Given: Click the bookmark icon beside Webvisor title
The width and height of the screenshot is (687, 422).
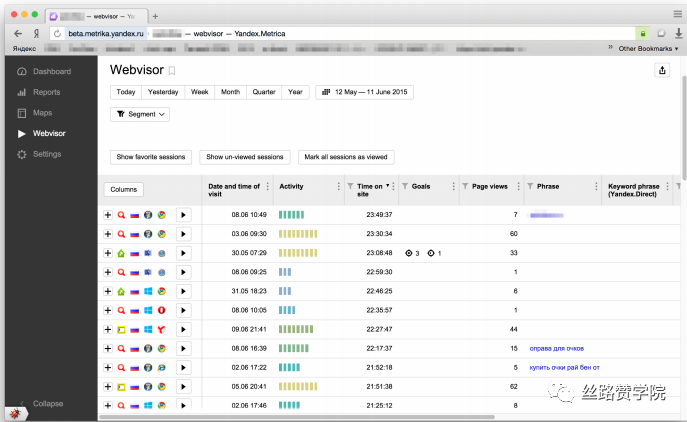Looking at the screenshot, I should coord(172,71).
